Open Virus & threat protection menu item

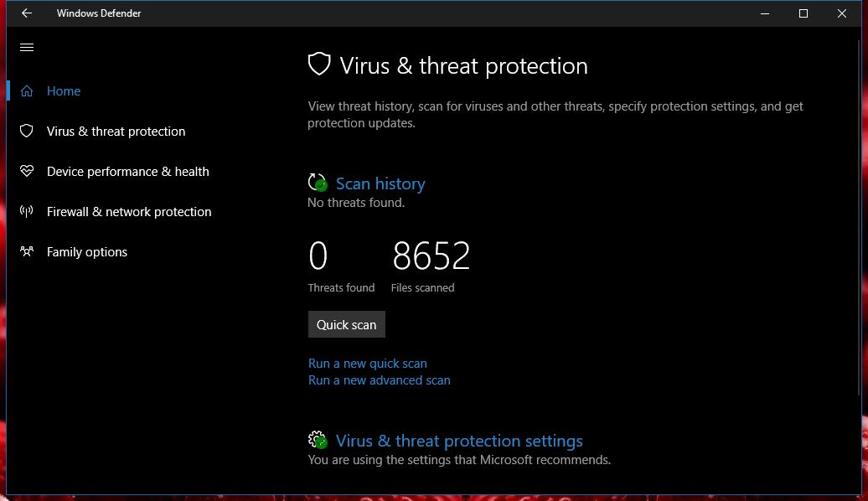(x=116, y=132)
